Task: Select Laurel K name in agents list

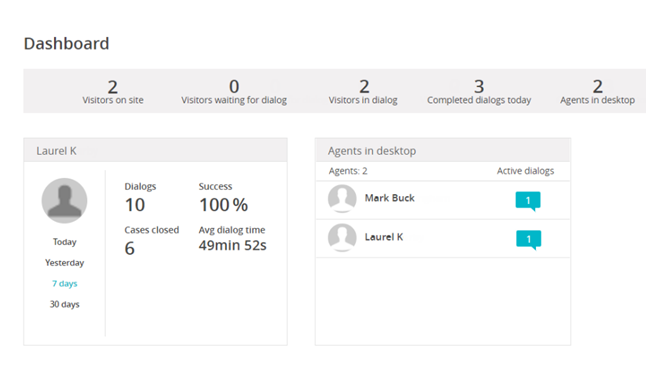Action: click(384, 237)
